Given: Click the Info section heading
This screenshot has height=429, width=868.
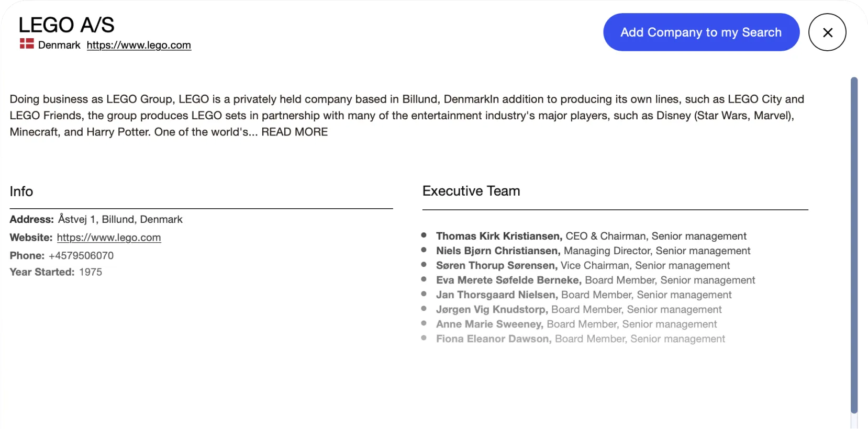Looking at the screenshot, I should click(21, 191).
